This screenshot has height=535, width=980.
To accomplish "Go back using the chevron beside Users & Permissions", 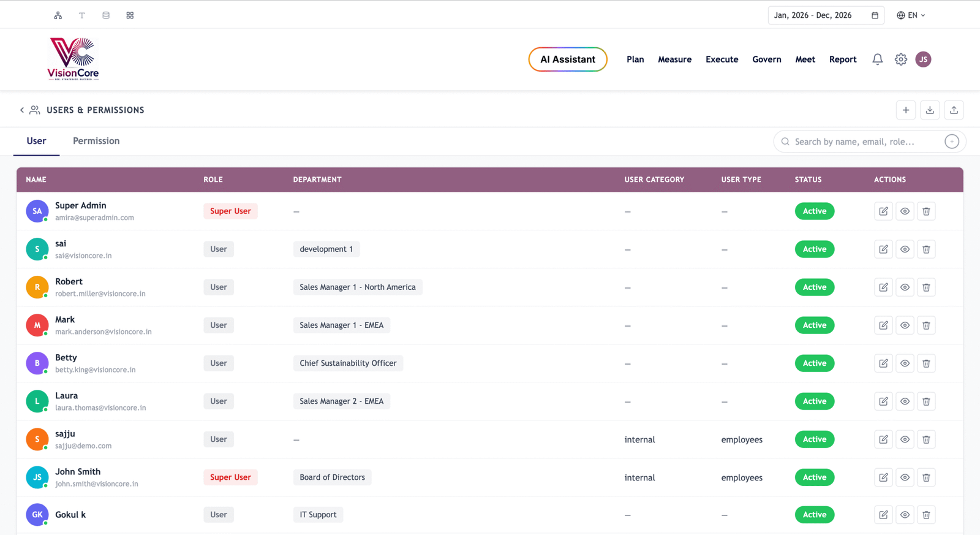I will (22, 110).
